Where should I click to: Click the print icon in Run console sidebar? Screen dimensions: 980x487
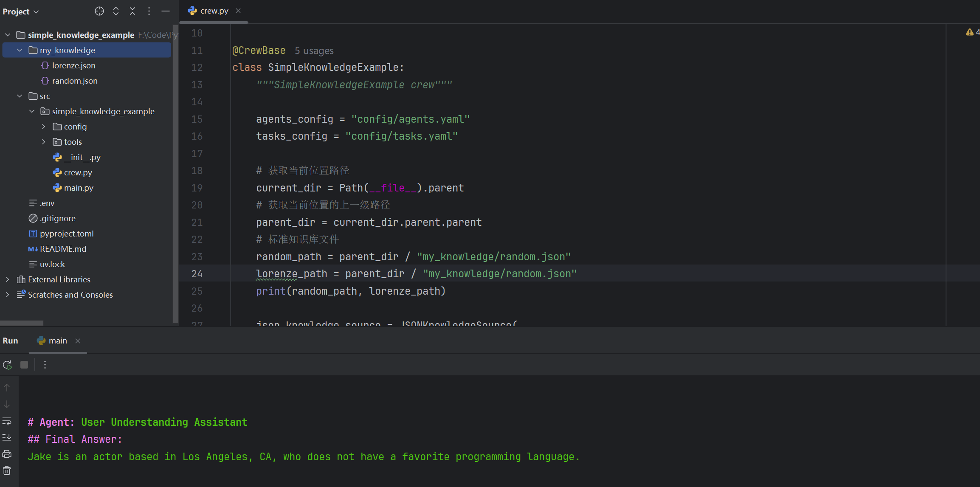pyautogui.click(x=7, y=454)
